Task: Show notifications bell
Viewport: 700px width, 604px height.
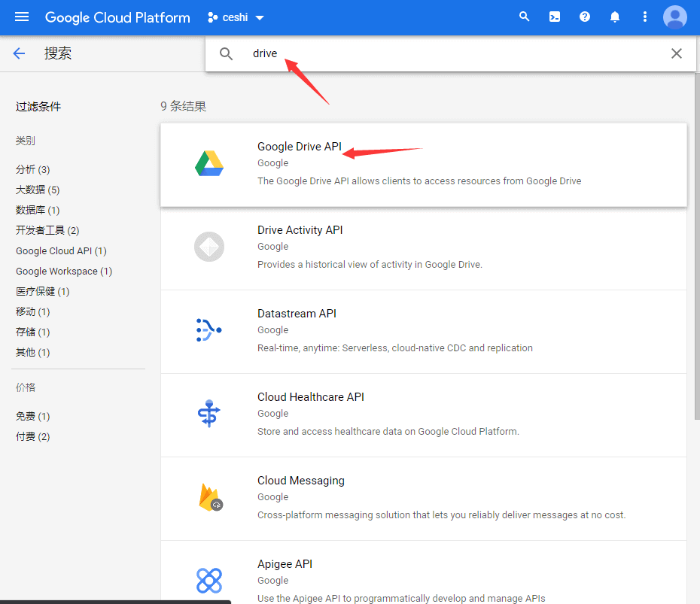Action: click(x=615, y=17)
